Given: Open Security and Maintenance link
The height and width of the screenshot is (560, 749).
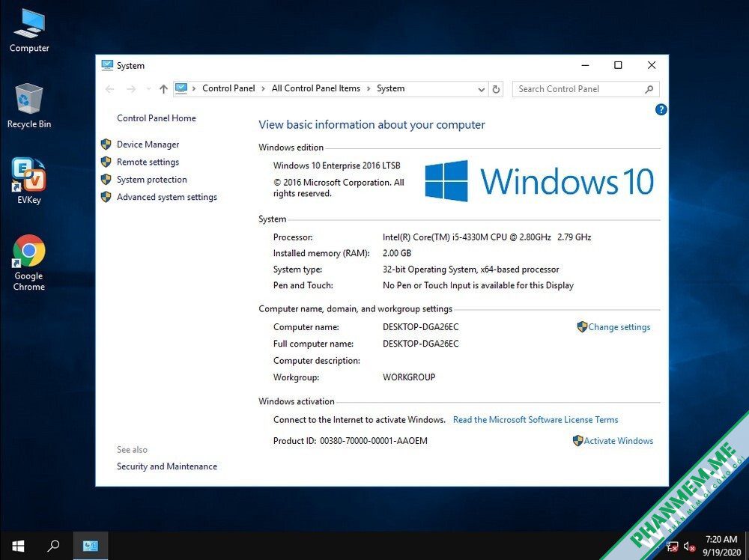Looking at the screenshot, I should pos(167,466).
